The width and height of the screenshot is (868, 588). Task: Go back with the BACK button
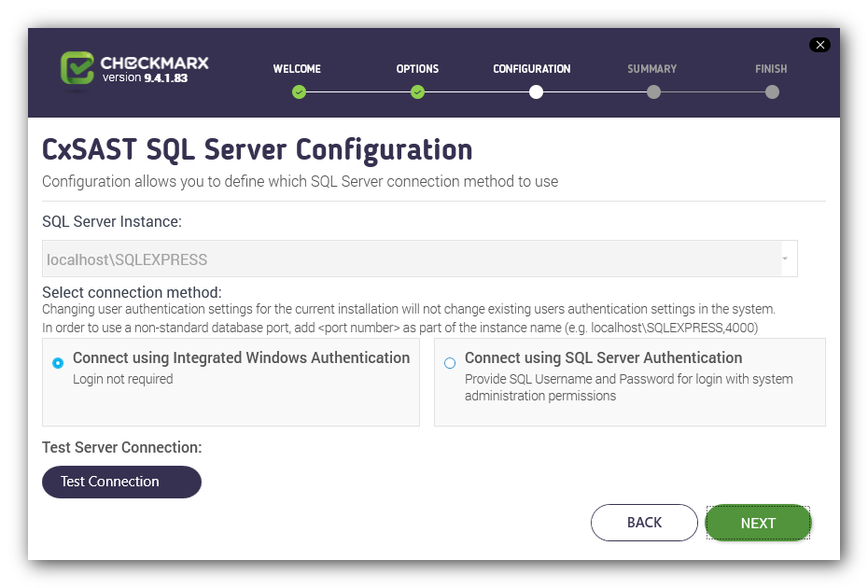(644, 522)
